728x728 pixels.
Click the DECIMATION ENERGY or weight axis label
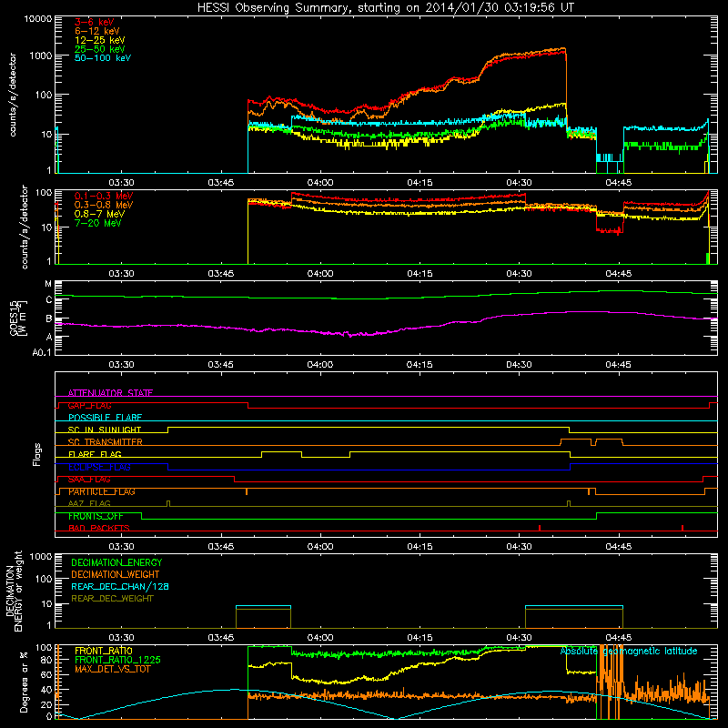(14, 591)
